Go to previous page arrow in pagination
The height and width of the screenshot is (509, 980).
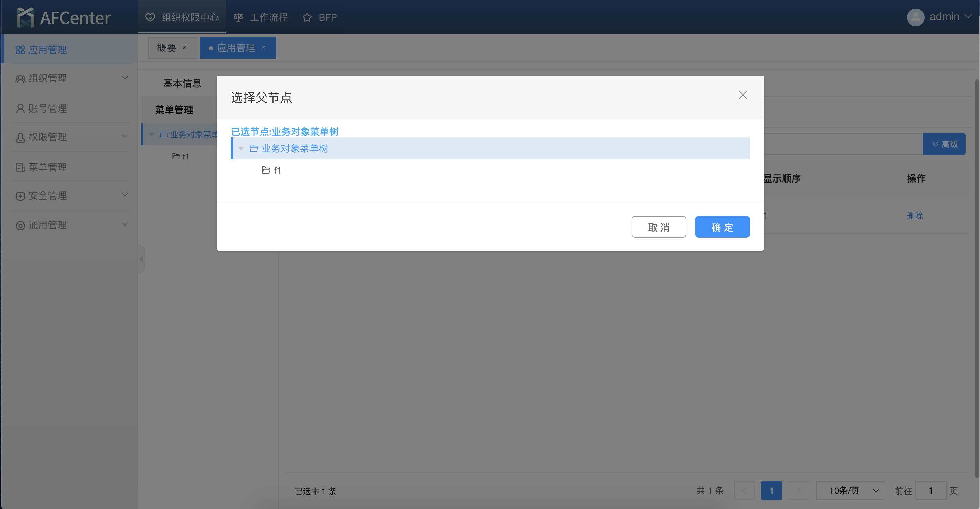click(744, 490)
